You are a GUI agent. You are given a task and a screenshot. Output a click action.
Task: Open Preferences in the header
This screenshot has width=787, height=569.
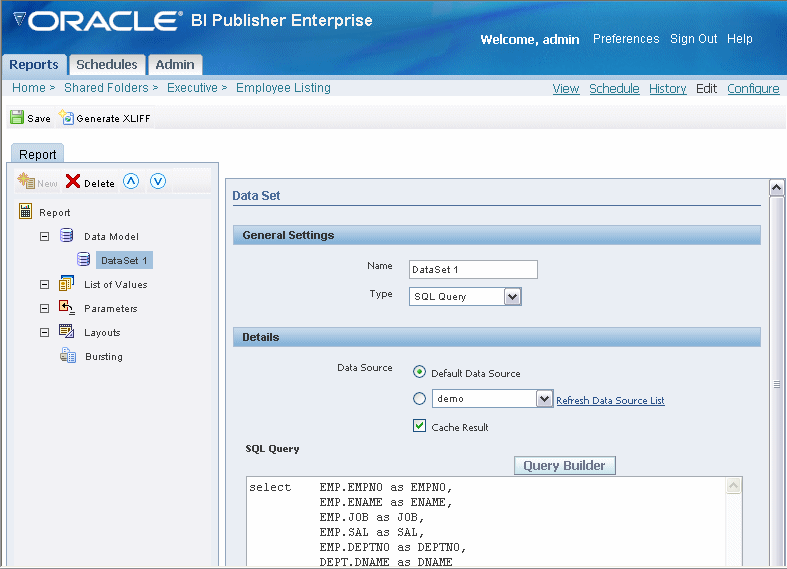(626, 39)
